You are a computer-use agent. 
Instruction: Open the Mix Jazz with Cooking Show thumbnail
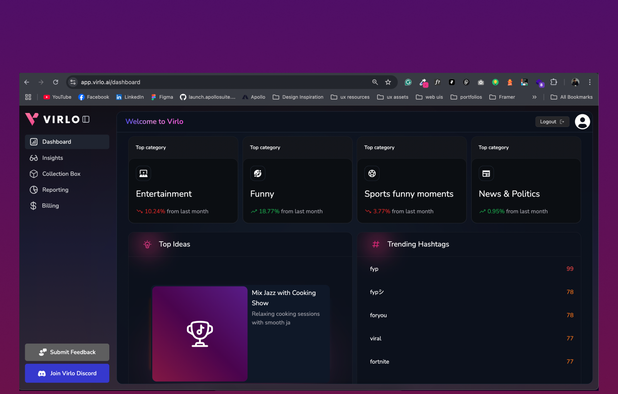(x=200, y=334)
